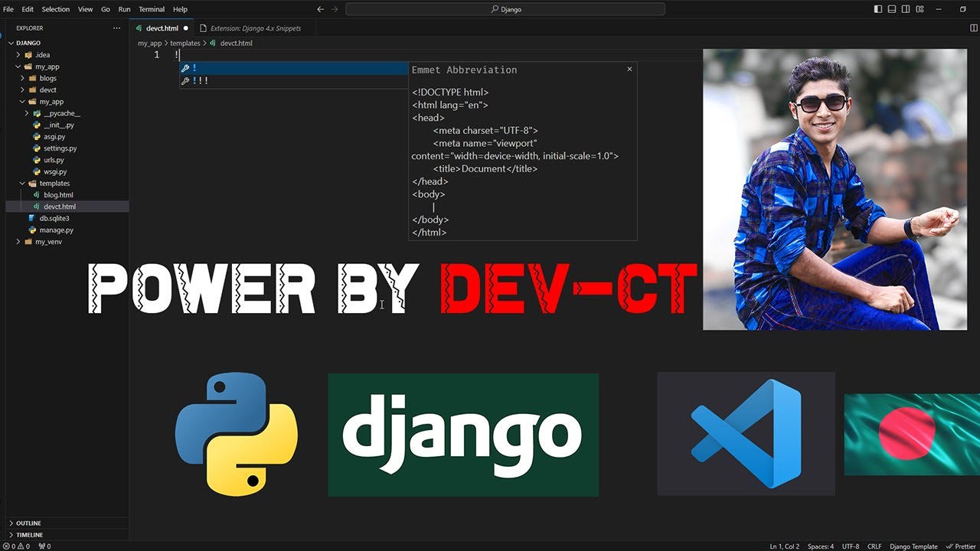Click the Bangladesh flag image
Image resolution: width=980 pixels, height=551 pixels.
tap(912, 434)
